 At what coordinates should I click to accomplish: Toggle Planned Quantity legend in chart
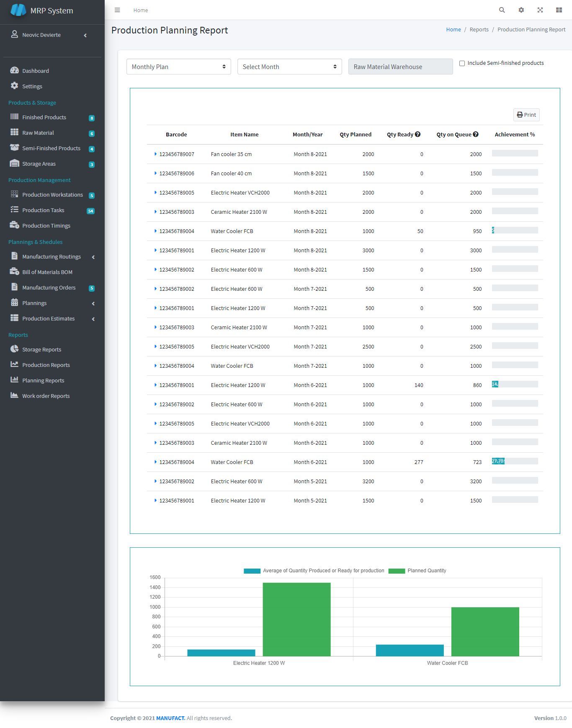tap(417, 571)
